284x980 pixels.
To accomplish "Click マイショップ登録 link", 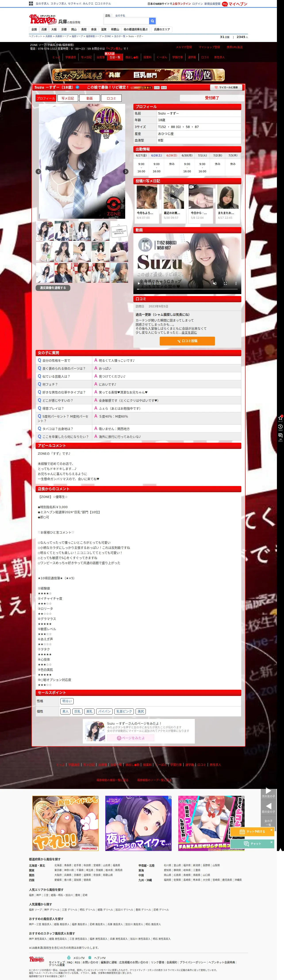I will [209, 47].
